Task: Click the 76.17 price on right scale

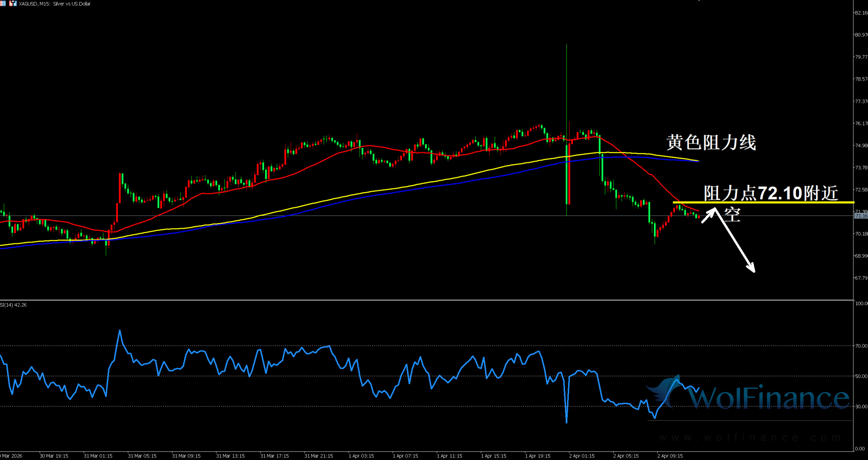Action: point(861,123)
